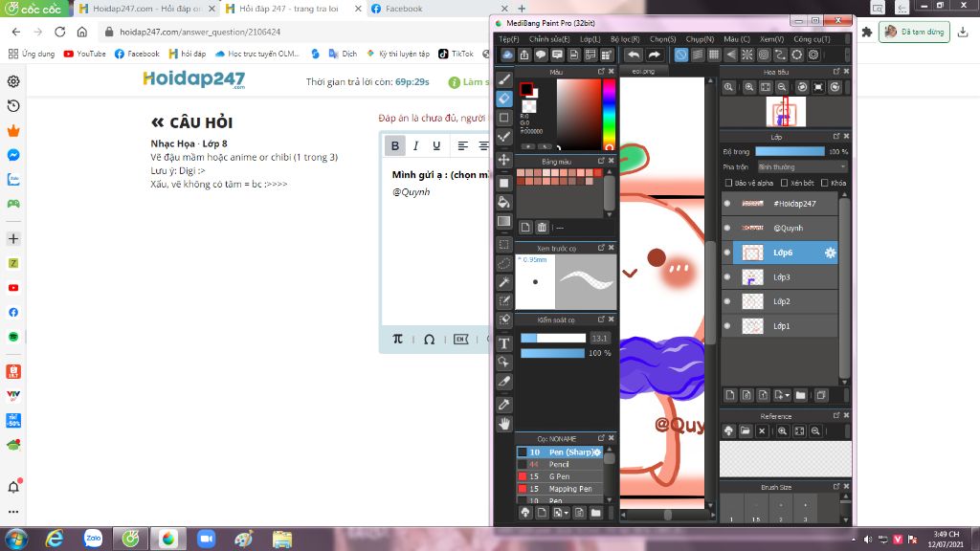Viewport: 980px width, 551px height.
Task: Hide the Lớp6 layer
Action: (727, 253)
